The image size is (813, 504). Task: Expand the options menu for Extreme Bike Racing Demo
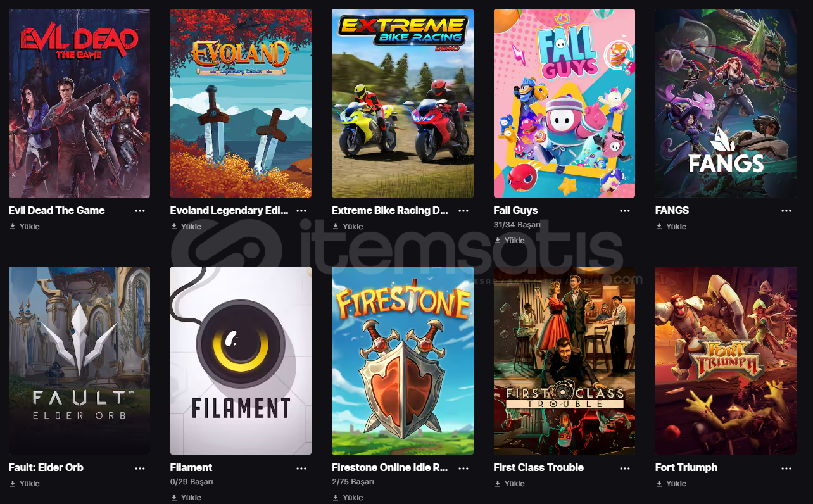(x=463, y=211)
